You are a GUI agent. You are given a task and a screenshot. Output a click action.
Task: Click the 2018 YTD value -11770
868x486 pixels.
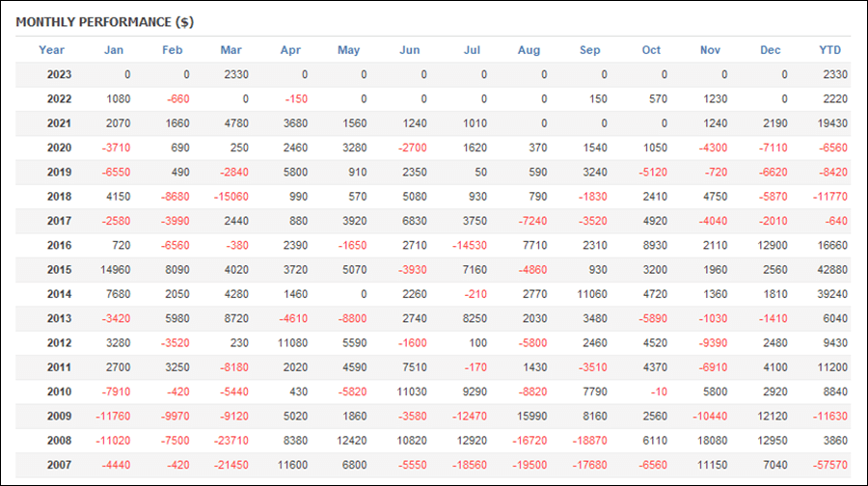pos(830,197)
